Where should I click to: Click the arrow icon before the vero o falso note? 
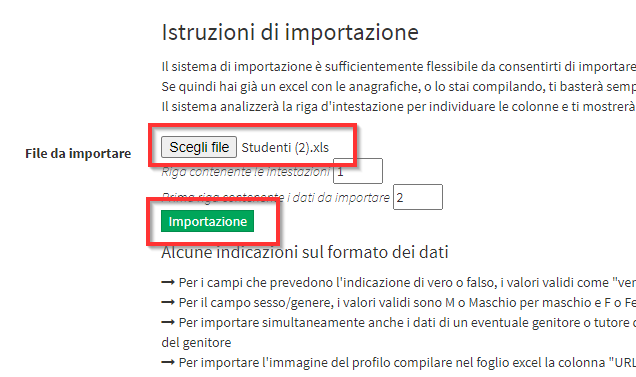168,282
